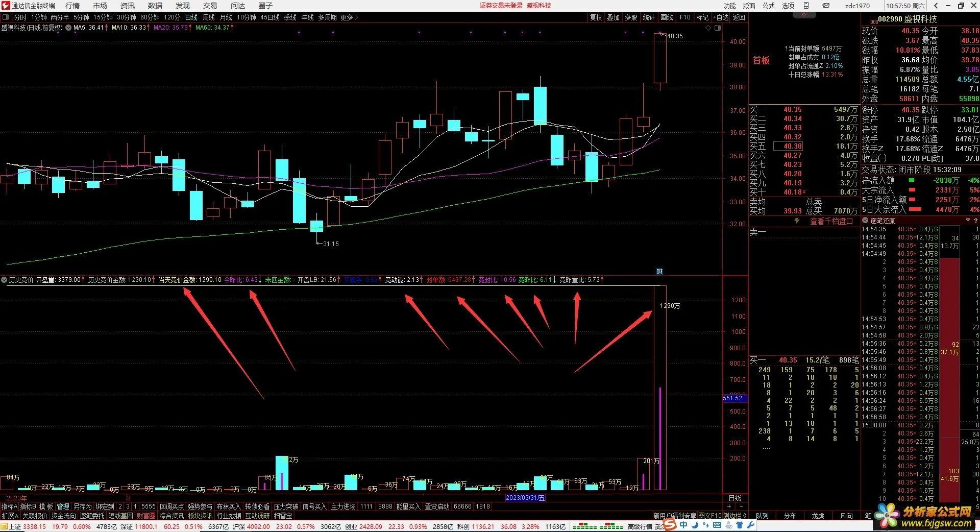The image size is (980, 532).
Task: Click the red collapse arrow handle at top
Action: (x=804, y=15)
